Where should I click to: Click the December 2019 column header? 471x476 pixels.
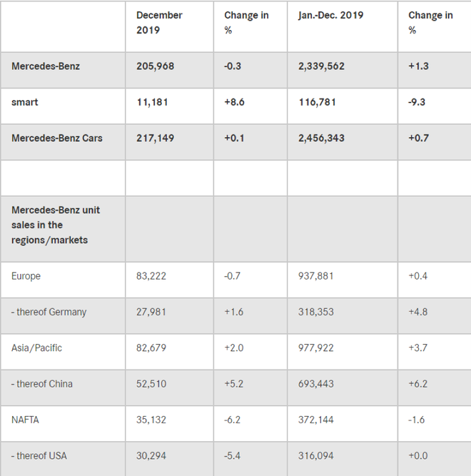pos(159,23)
